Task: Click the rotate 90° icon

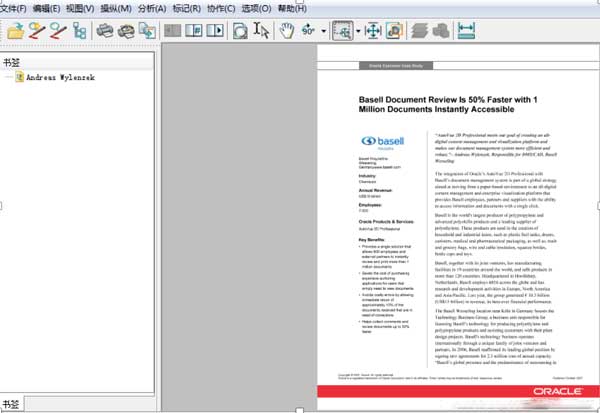Action: click(x=308, y=30)
